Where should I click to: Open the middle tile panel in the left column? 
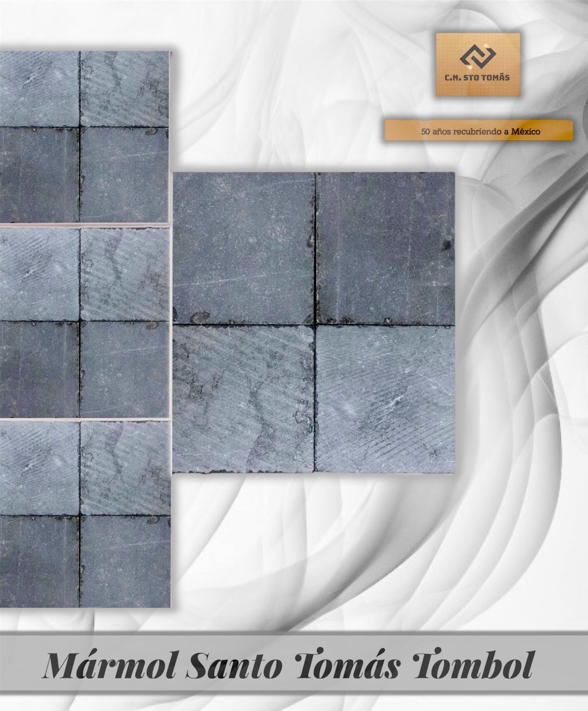point(85,322)
